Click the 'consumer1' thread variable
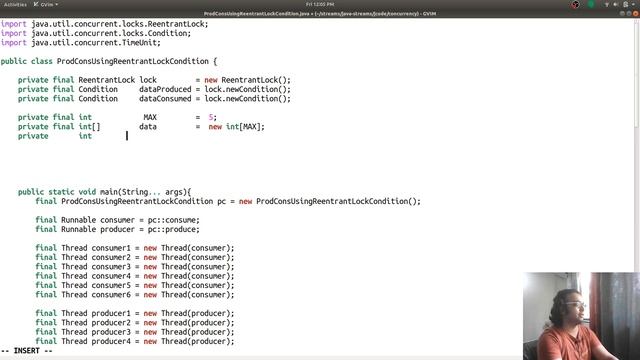 pos(111,248)
